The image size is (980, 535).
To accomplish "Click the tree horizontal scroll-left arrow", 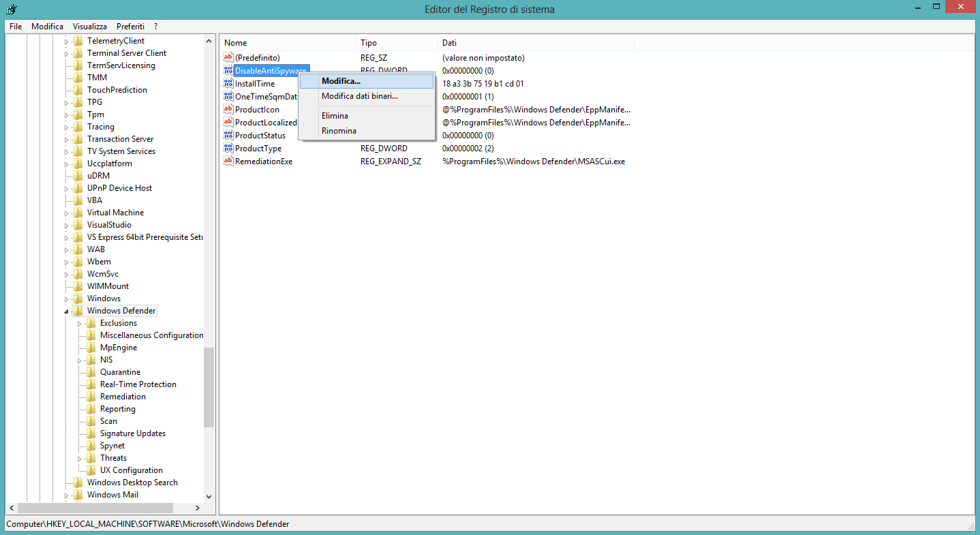I will point(12,508).
